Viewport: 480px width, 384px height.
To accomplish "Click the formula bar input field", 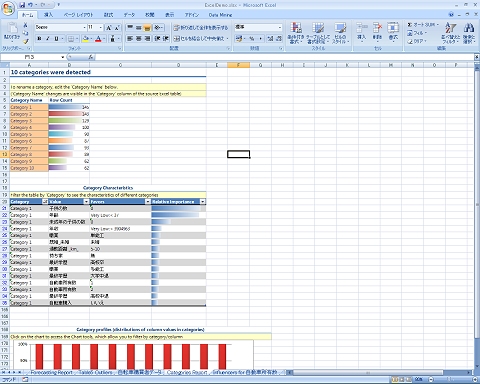I will 285,57.
